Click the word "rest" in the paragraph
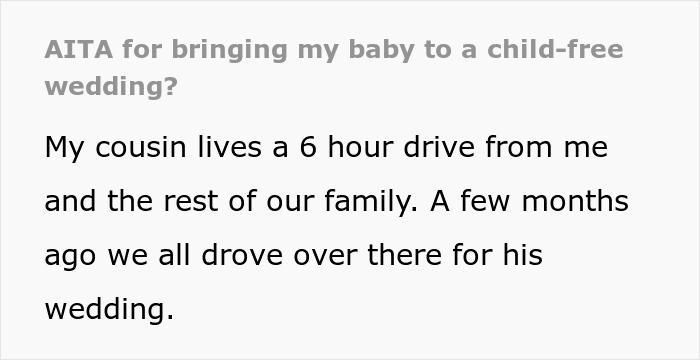This screenshot has width=700, height=360. click(191, 201)
